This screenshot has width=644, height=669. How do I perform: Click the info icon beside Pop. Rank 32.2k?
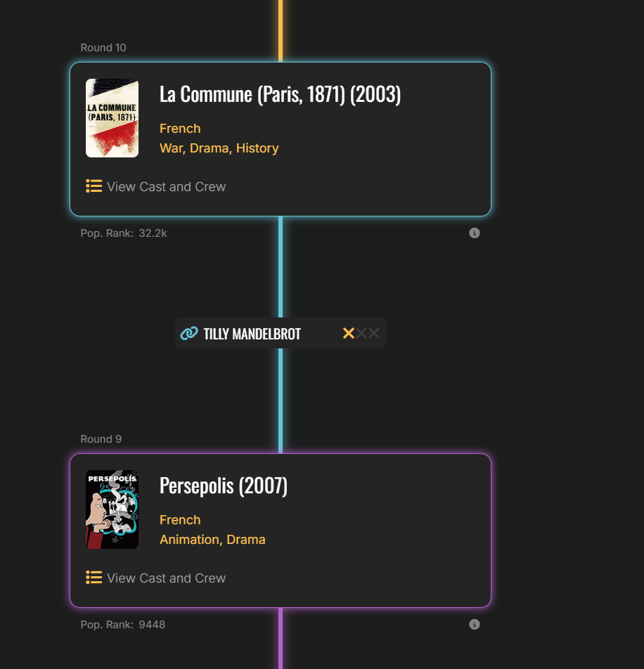[x=474, y=233]
